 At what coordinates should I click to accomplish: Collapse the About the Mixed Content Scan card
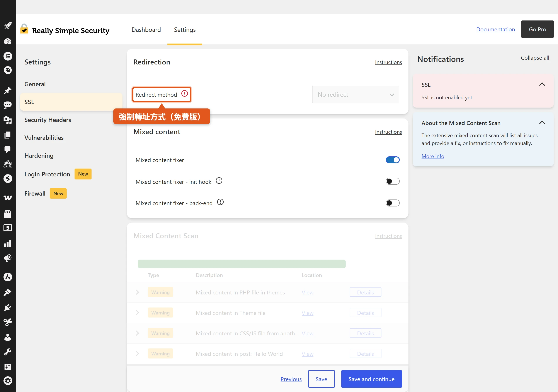542,123
